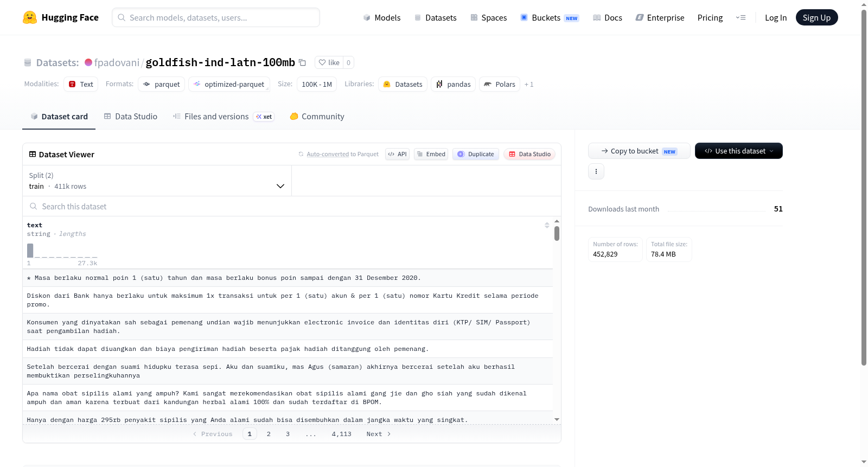This screenshot has width=868, height=467.
Task: Open the Models navigation item
Action: 382,17
